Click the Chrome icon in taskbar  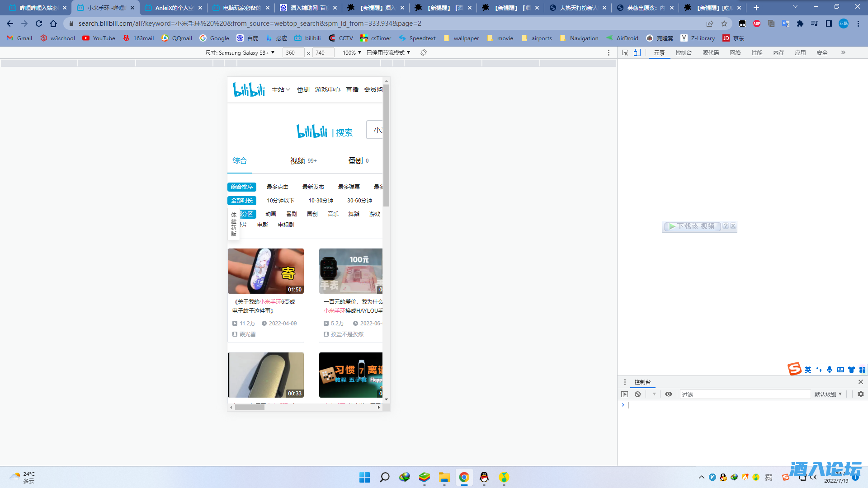(464, 477)
